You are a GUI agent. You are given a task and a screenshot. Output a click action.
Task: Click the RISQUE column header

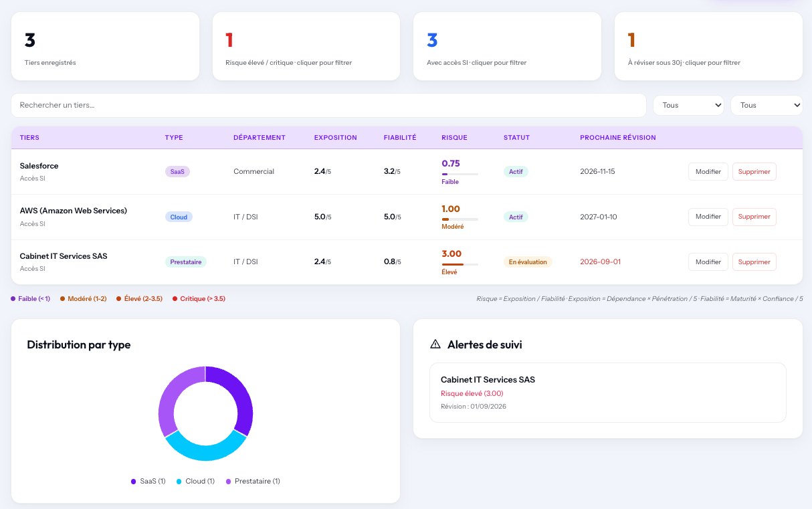(454, 138)
